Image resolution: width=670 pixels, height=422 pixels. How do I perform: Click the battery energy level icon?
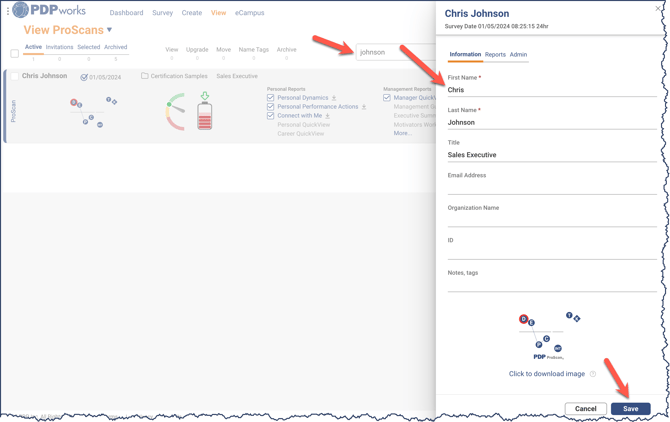[204, 113]
